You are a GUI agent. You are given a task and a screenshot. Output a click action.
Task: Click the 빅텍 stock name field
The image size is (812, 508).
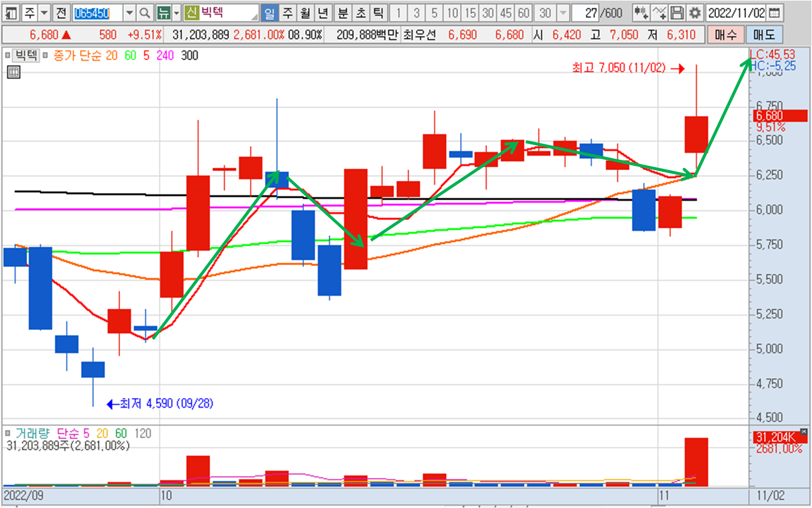229,13
